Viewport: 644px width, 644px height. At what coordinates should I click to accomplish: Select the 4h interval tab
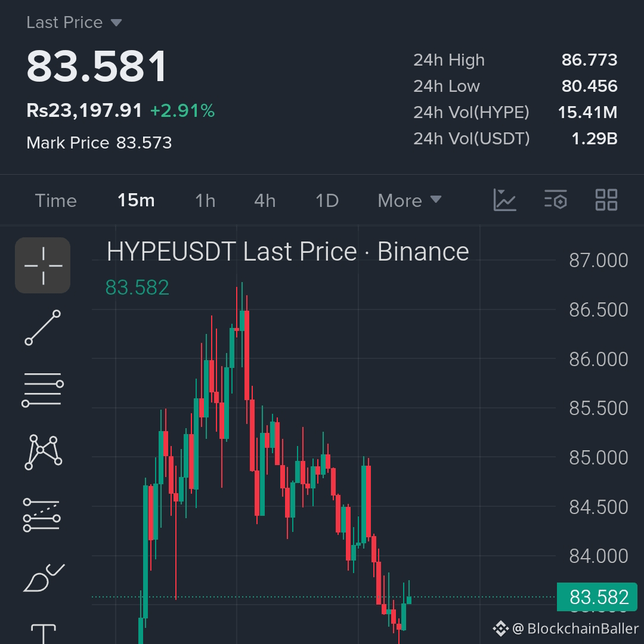(265, 200)
